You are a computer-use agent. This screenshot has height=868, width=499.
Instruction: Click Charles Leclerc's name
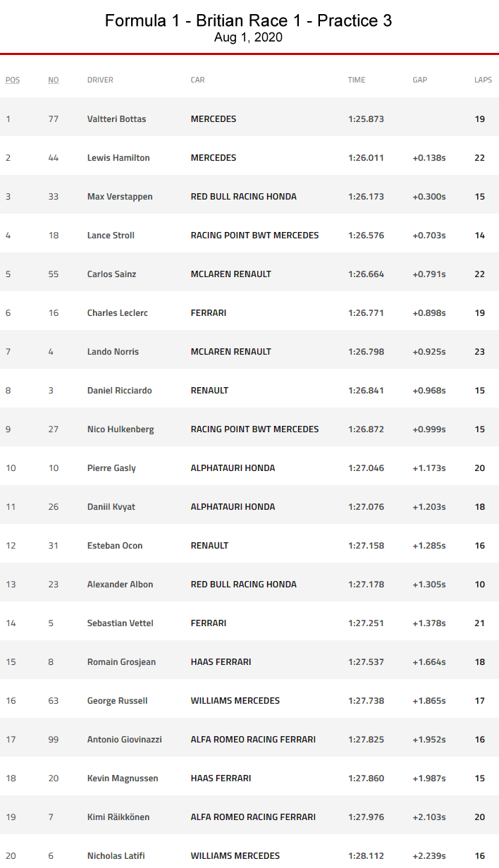point(117,313)
